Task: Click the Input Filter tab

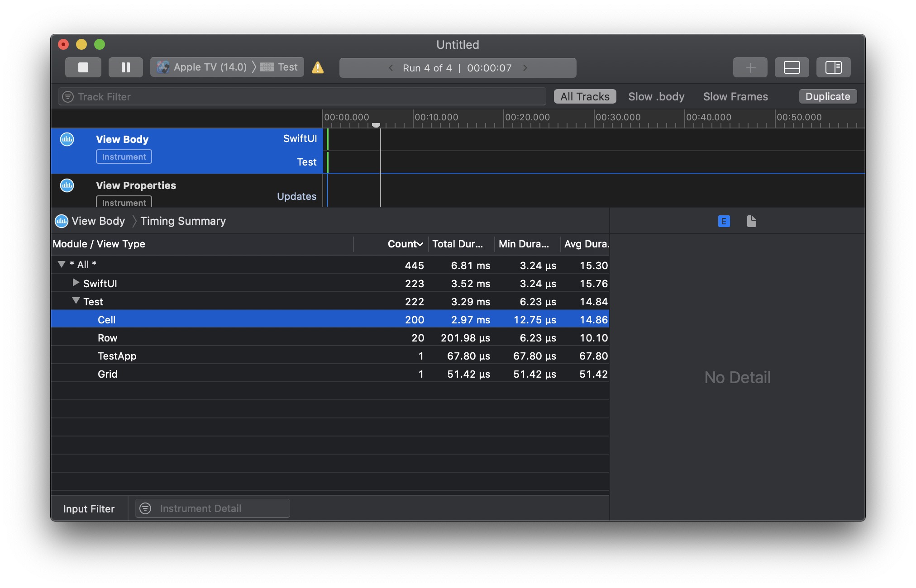Action: tap(89, 507)
